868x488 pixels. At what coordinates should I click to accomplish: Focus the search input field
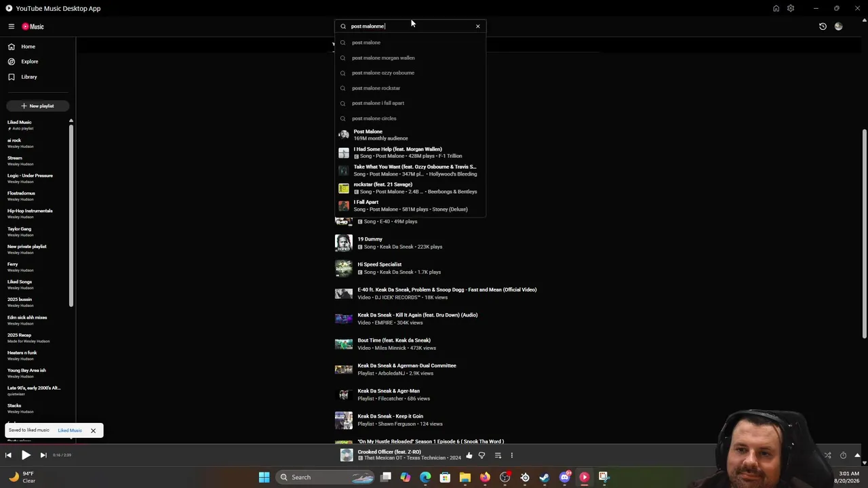pyautogui.click(x=410, y=26)
